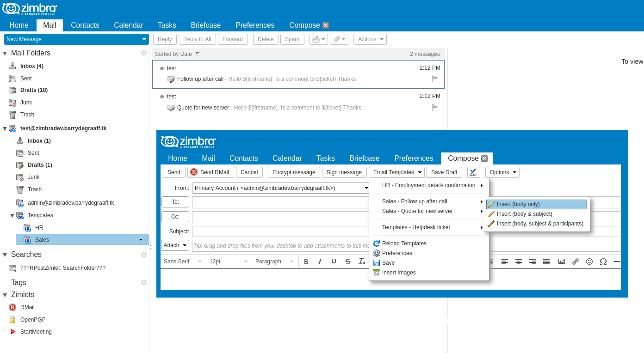Select Insert (body & subject) option

[x=537, y=214]
